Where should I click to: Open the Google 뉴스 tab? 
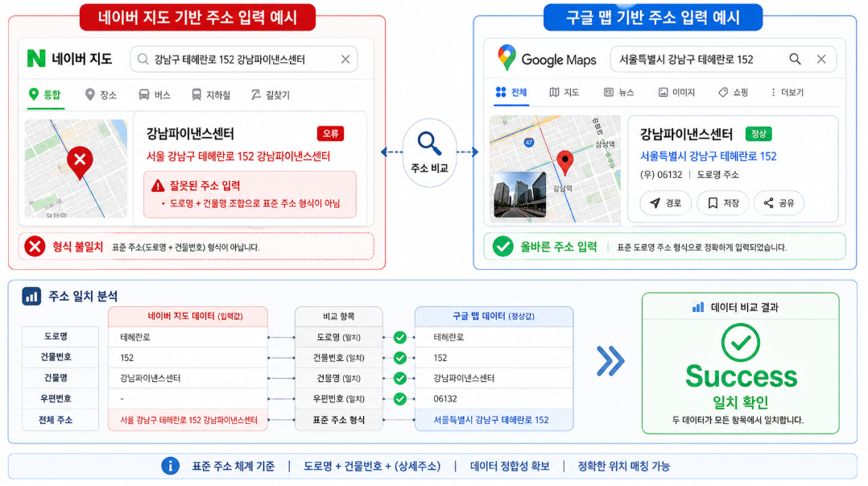tap(618, 92)
